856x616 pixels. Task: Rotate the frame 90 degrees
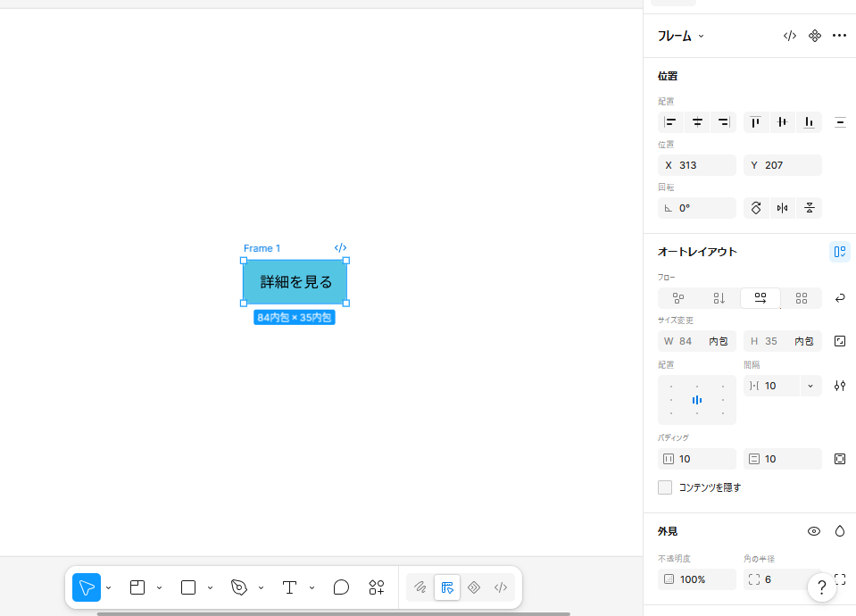tap(755, 208)
